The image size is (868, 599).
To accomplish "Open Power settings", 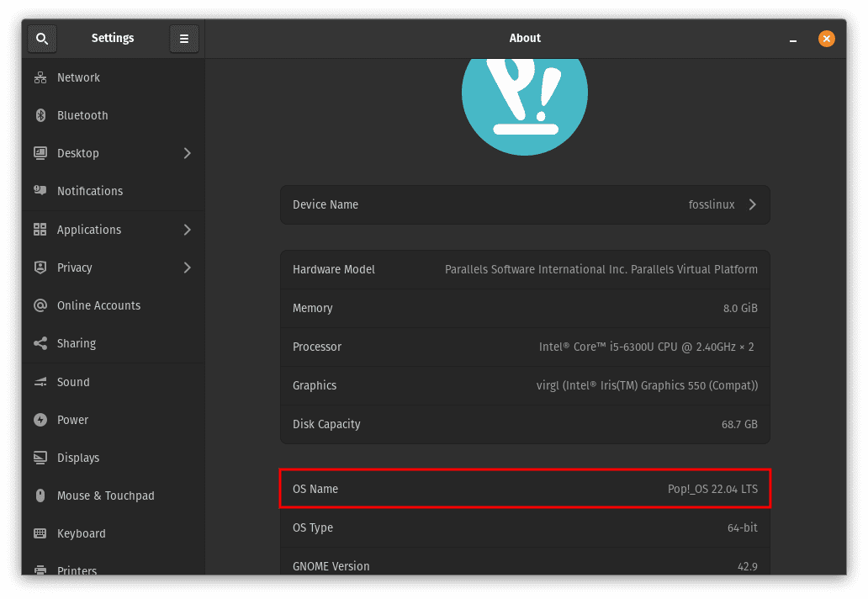I will (114, 420).
